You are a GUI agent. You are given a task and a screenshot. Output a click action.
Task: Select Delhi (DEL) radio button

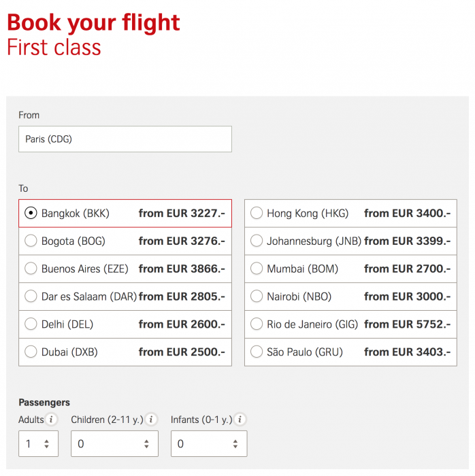[31, 324]
